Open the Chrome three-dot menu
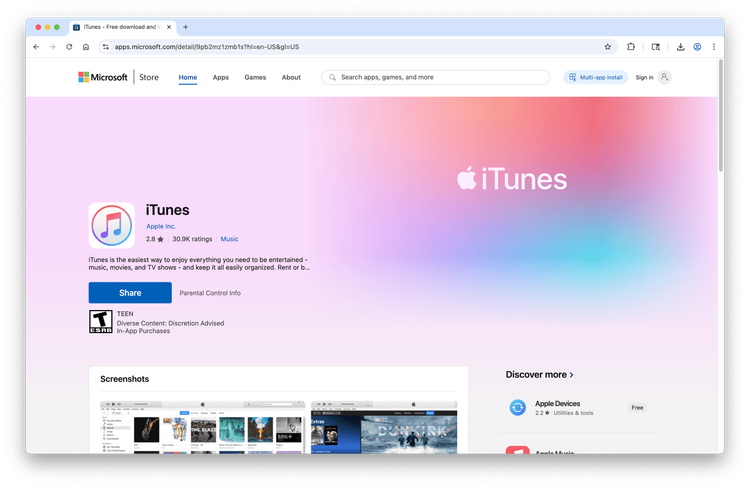The width and height of the screenshot is (750, 488). tap(713, 46)
